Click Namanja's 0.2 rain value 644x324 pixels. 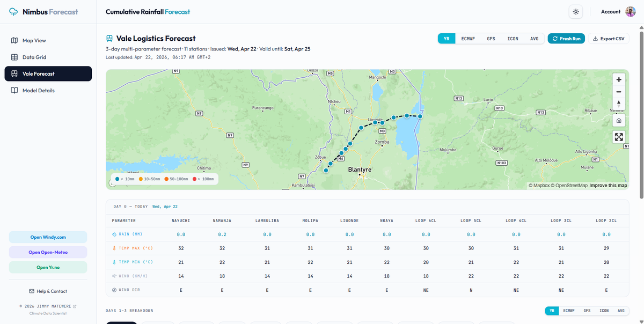point(223,234)
